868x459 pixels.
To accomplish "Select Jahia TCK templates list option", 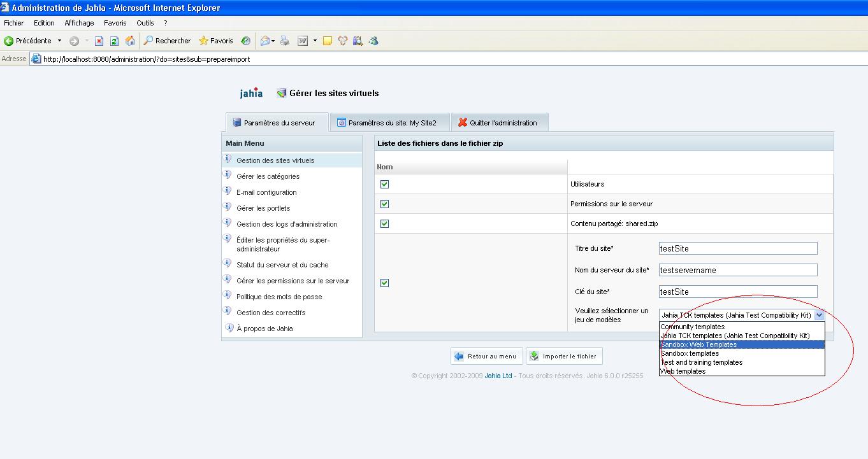I will pyautogui.click(x=742, y=335).
